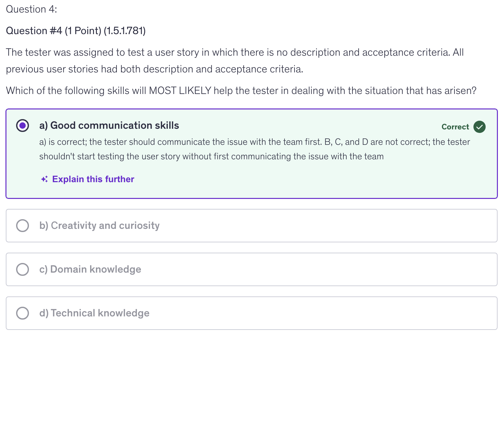504x430 pixels.
Task: Click the green Correct checkmark icon
Action: click(x=479, y=127)
